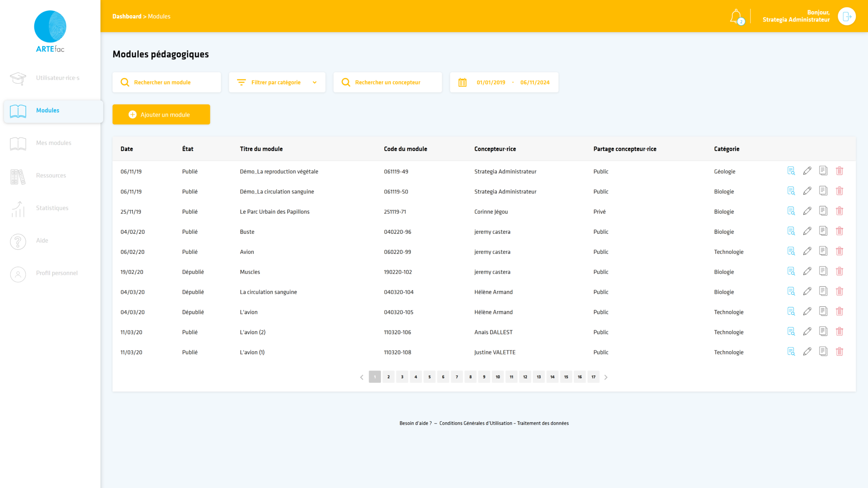Click the État column header

188,149
